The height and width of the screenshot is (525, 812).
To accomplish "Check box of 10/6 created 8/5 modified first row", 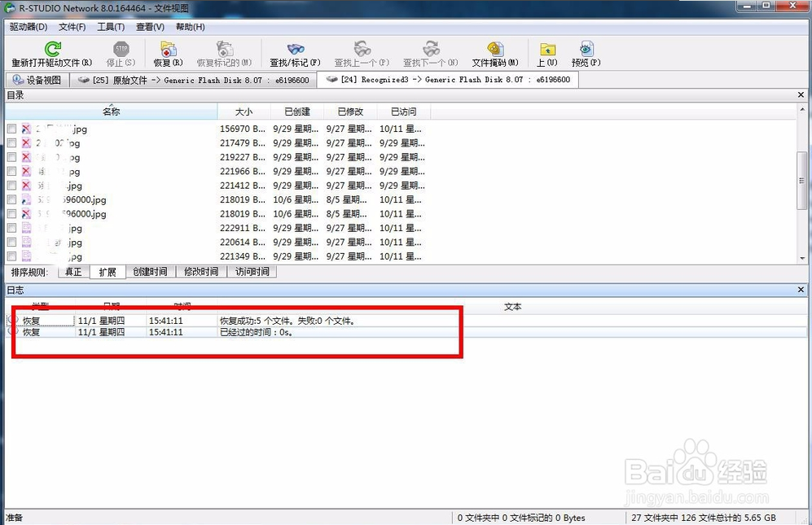I will coord(11,199).
